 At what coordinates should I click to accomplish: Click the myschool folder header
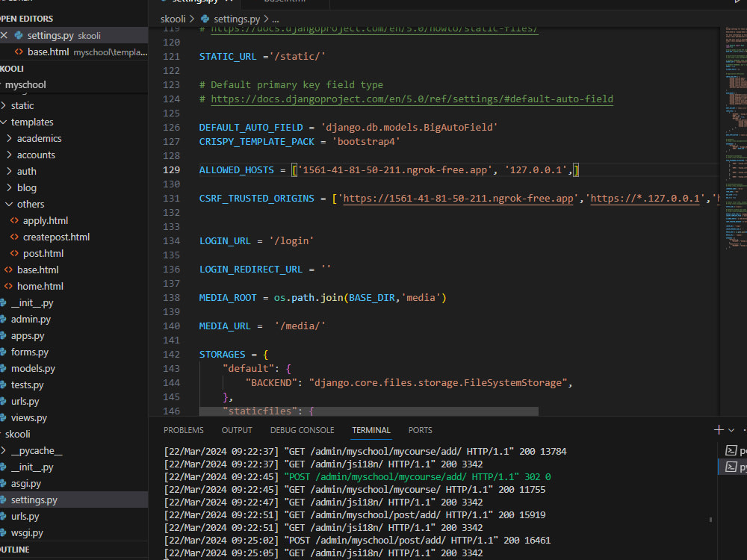[x=74, y=85]
